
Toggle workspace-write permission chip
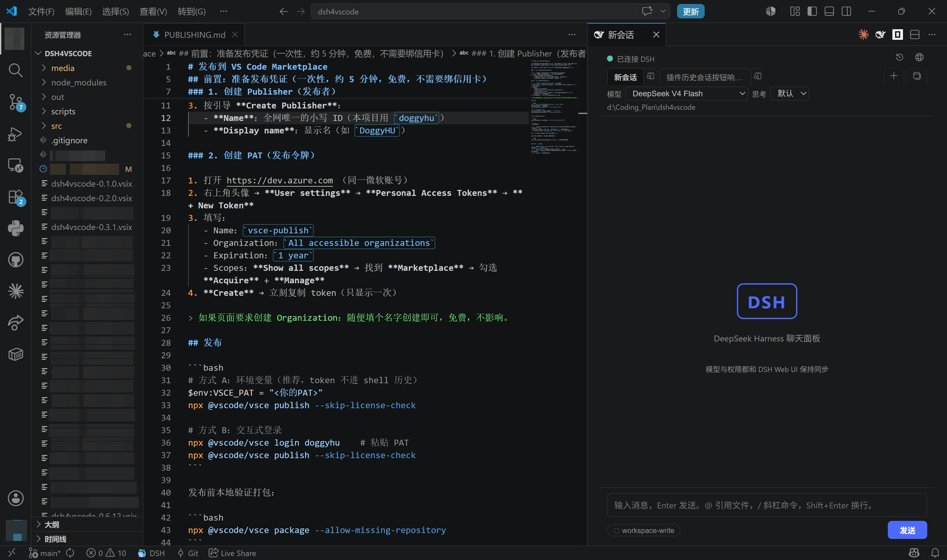click(x=643, y=530)
